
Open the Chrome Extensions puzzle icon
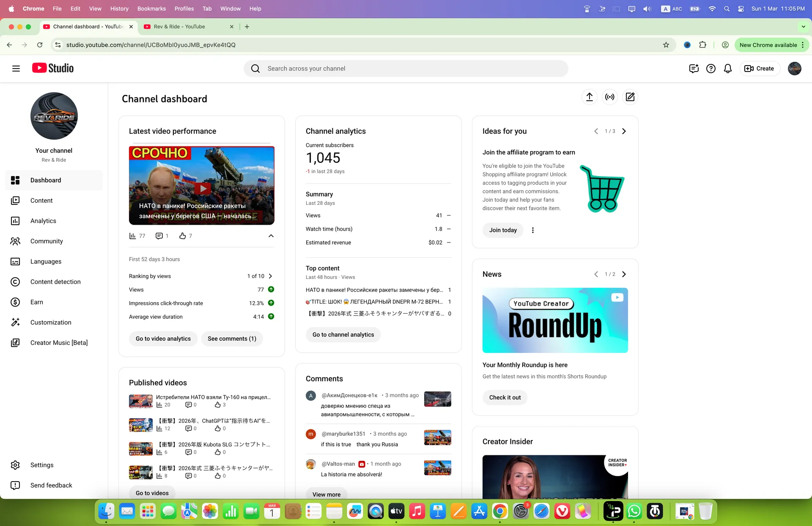[x=703, y=45]
